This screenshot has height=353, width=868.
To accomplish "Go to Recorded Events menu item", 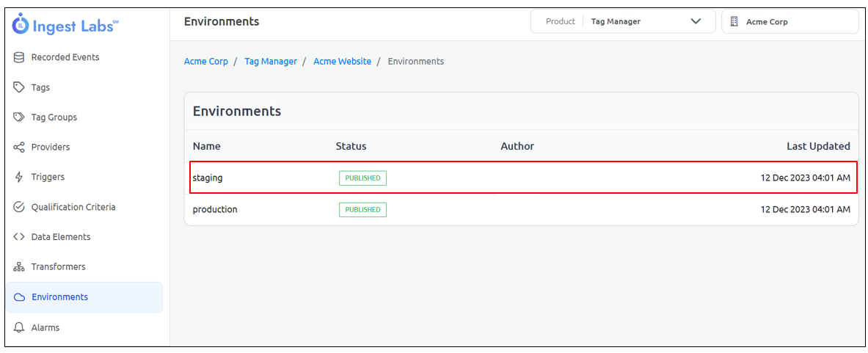I will pos(65,57).
